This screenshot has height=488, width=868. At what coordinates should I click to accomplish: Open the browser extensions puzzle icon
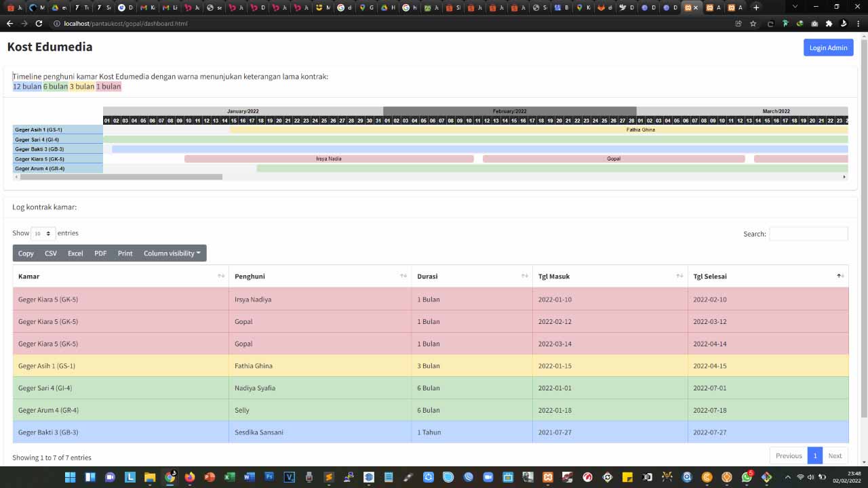829,23
